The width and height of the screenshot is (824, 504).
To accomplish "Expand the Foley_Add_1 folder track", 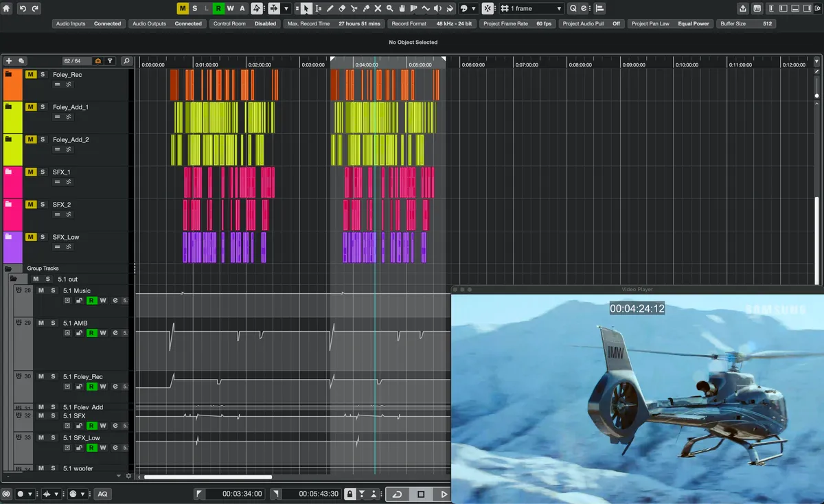I will pyautogui.click(x=8, y=107).
